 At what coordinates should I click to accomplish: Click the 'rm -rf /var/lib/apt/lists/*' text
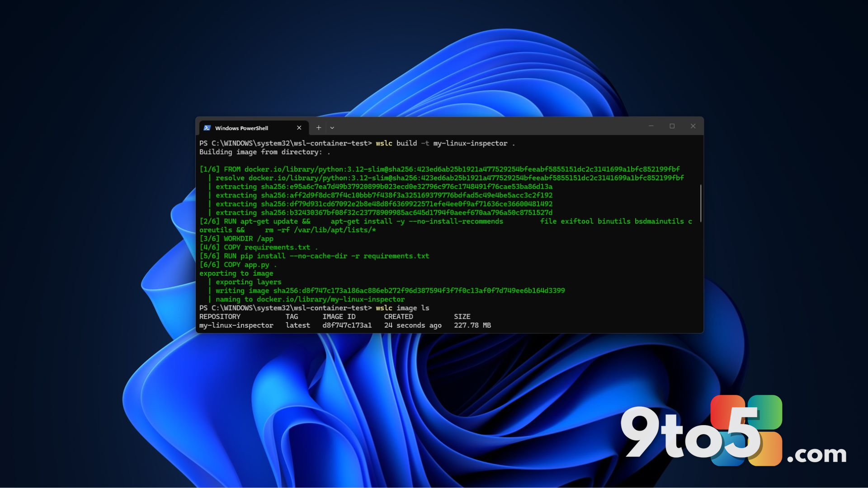[x=320, y=230]
